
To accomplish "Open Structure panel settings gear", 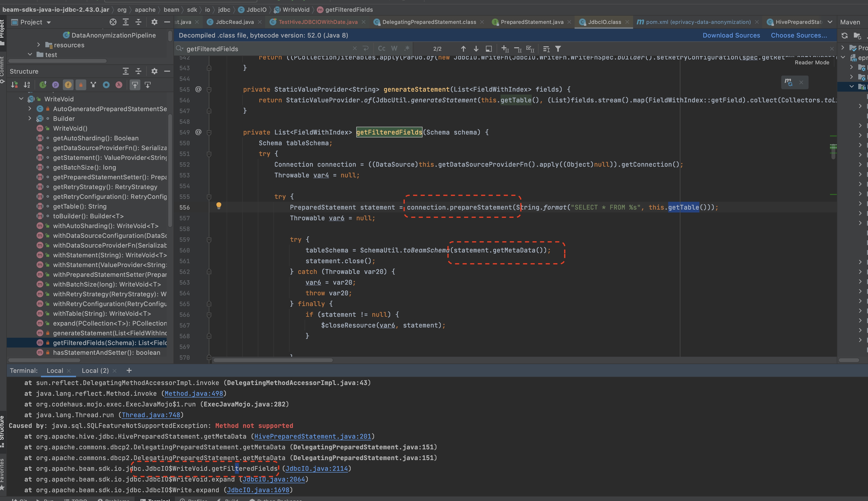I will [154, 71].
